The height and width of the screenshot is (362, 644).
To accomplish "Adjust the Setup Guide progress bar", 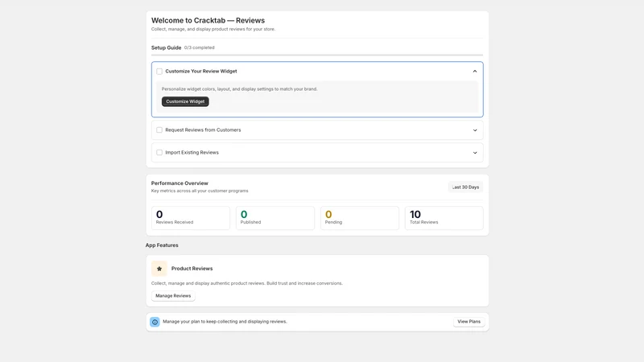I will pyautogui.click(x=317, y=55).
